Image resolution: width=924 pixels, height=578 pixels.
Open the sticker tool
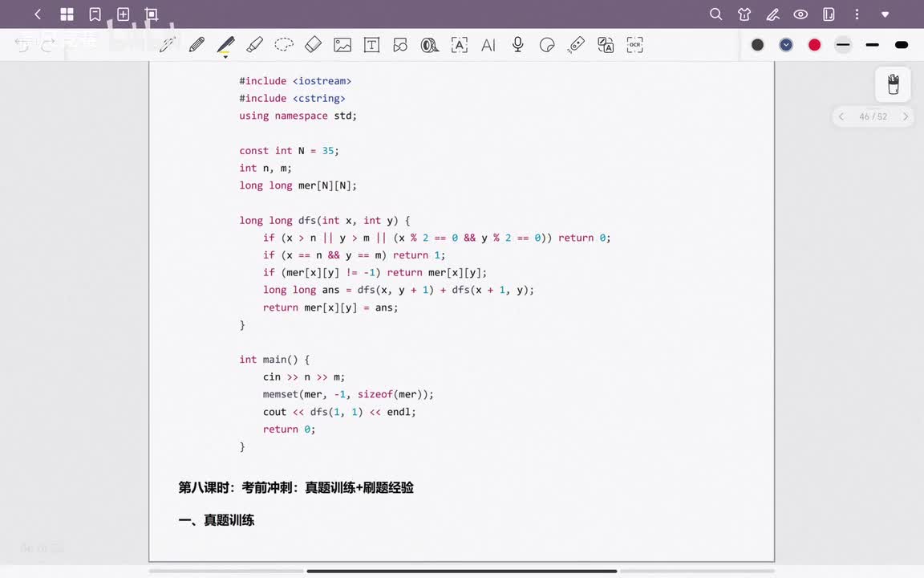click(547, 45)
